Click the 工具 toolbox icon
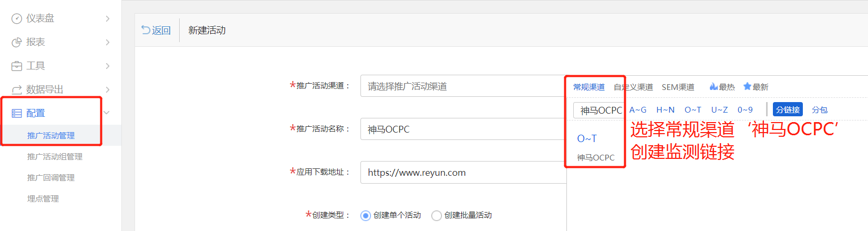The image size is (868, 231). pos(17,66)
